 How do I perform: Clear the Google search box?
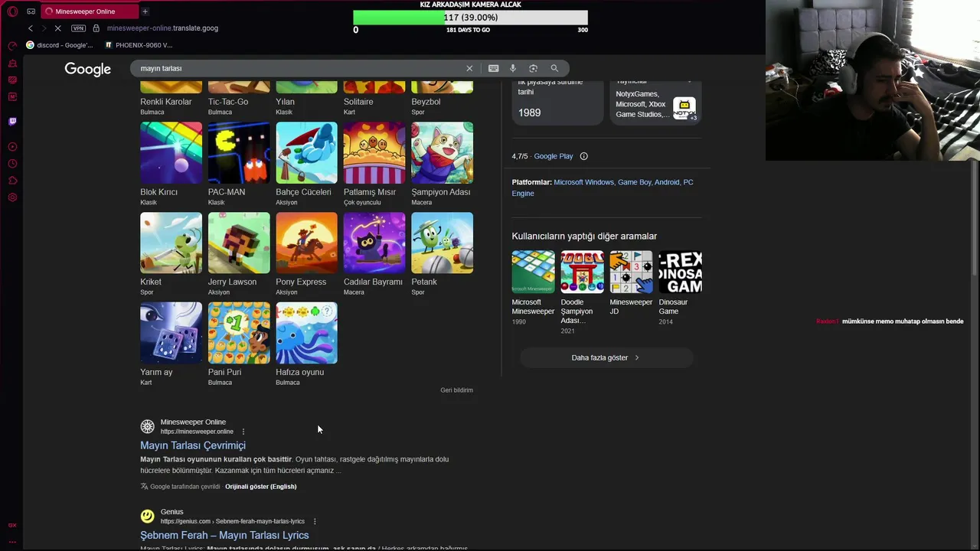tap(469, 68)
